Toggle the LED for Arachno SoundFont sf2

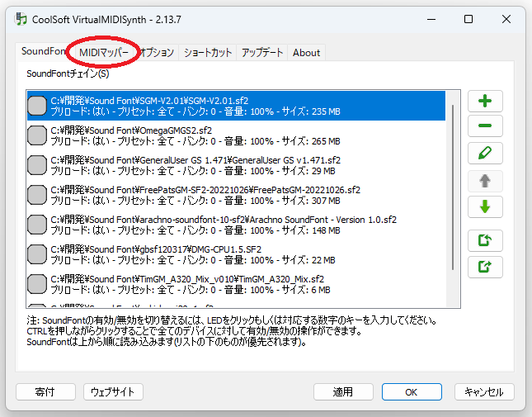(37, 225)
